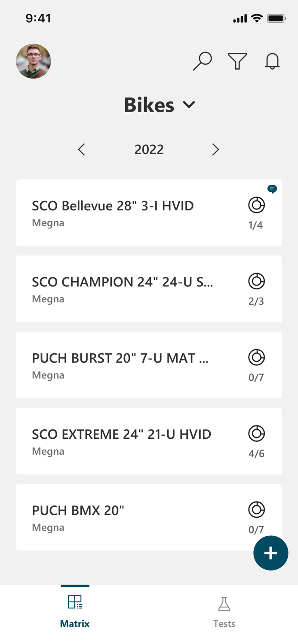
Task: Open the search magnifier icon
Action: tap(202, 61)
